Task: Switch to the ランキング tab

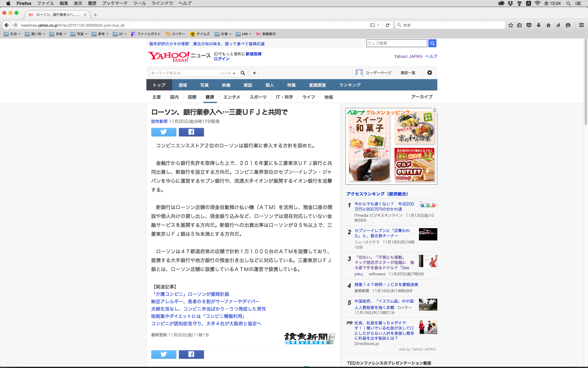Action: tap(350, 85)
